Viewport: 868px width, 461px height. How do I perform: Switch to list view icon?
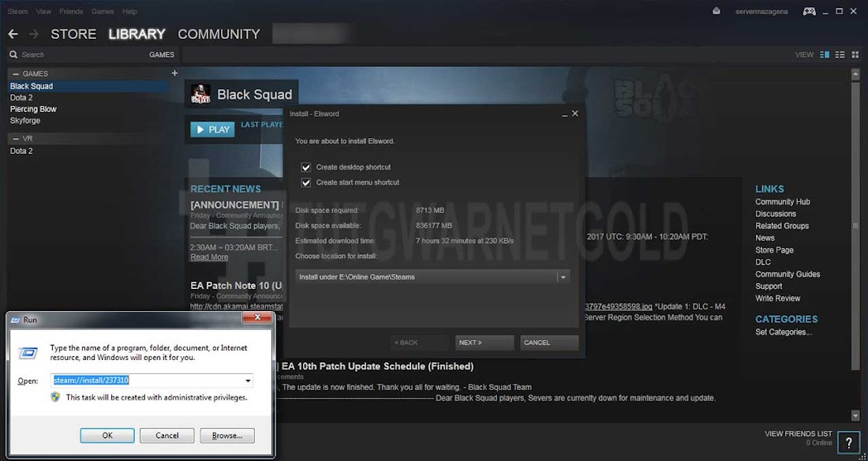[840, 54]
